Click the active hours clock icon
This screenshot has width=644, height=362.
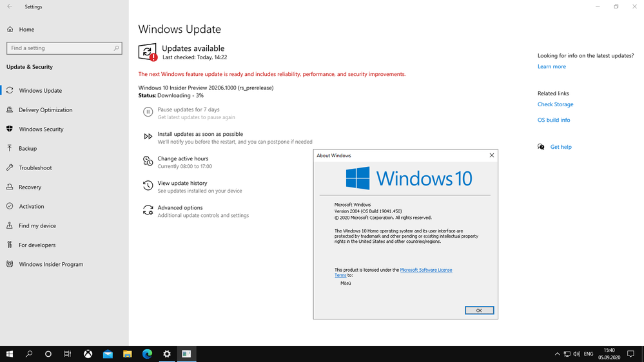[x=148, y=161]
